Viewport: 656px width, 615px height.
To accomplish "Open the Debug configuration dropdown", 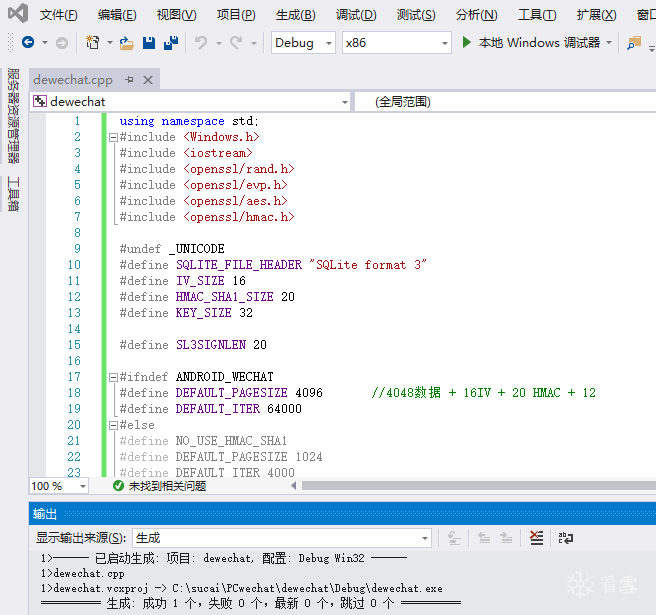I will [x=303, y=43].
